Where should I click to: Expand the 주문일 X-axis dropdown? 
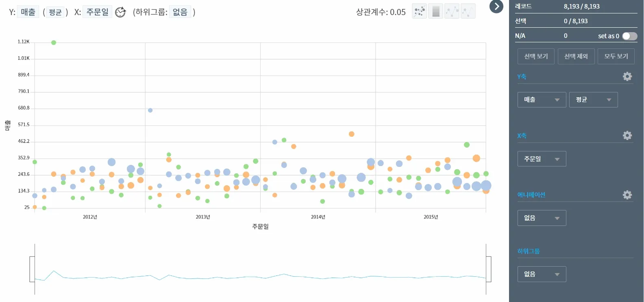[542, 159]
